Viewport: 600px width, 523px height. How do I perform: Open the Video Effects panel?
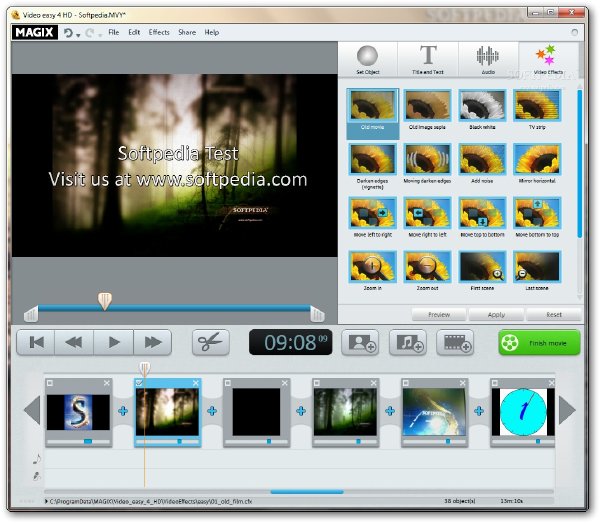(548, 60)
